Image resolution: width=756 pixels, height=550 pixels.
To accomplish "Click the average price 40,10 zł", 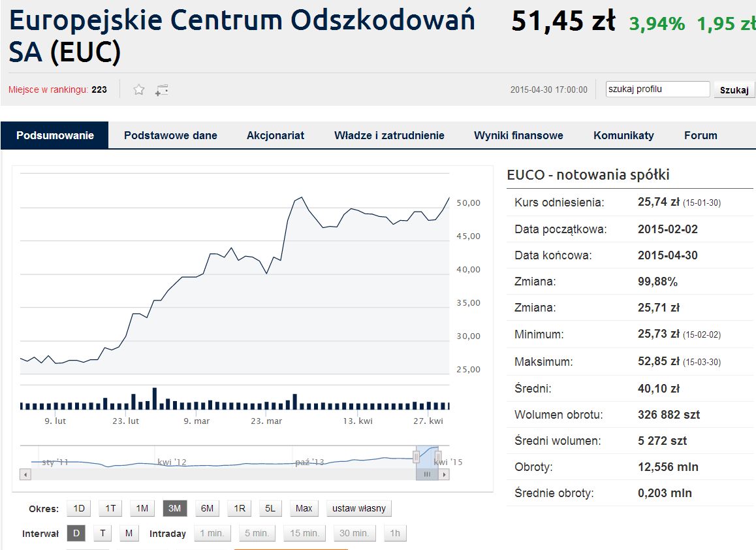I will coord(659,389).
